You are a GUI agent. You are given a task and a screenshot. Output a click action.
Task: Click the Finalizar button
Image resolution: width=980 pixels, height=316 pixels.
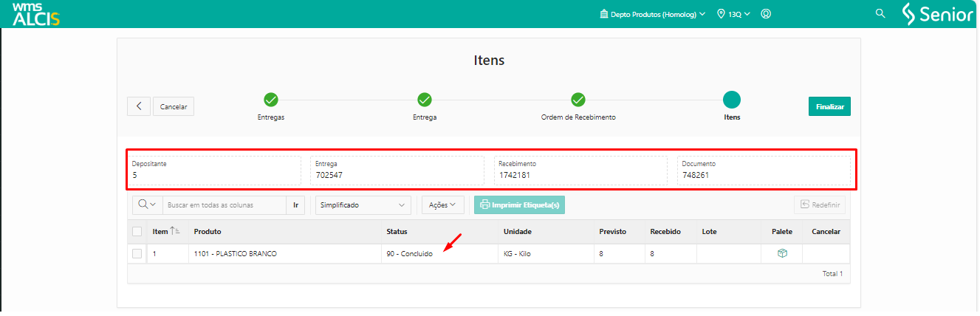[x=829, y=106]
